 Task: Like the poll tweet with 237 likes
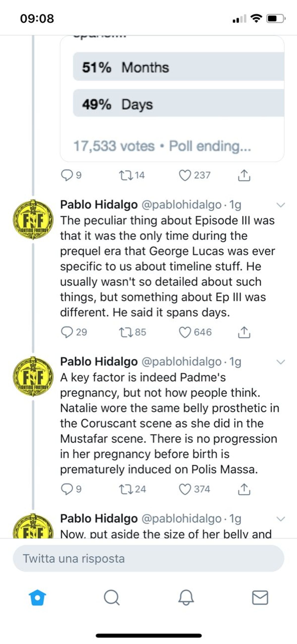pyautogui.click(x=185, y=175)
